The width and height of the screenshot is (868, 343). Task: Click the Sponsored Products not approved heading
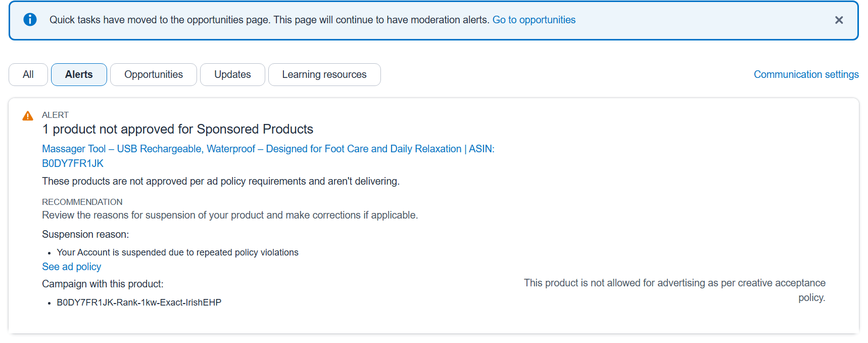(x=177, y=130)
